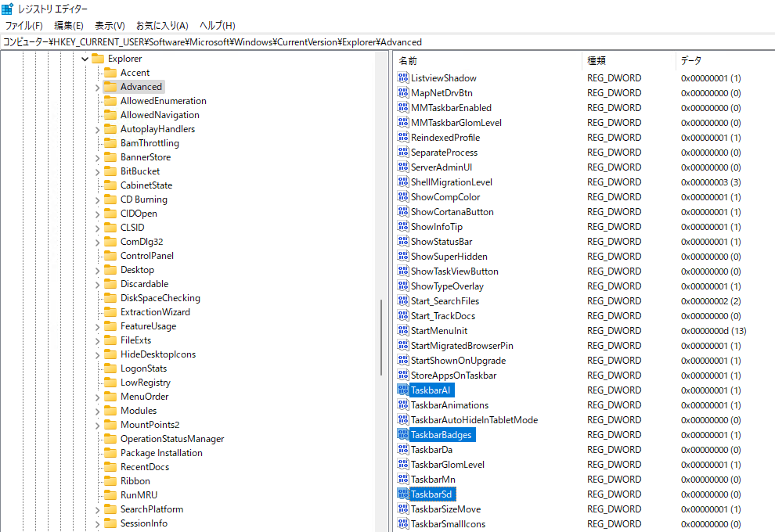This screenshot has width=775, height=532.
Task: Click the folder icon of BitBucket
Action: click(x=110, y=171)
